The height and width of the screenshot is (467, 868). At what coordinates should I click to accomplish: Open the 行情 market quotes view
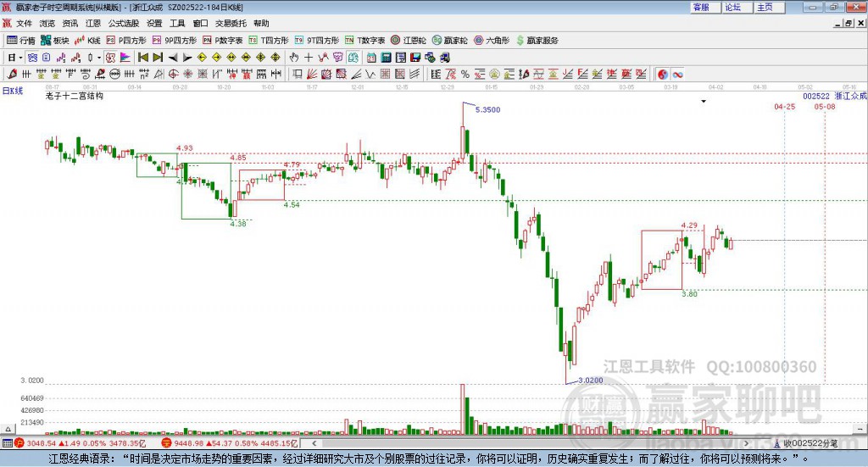pyautogui.click(x=21, y=40)
